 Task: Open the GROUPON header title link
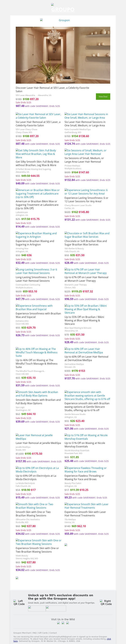(x=63, y=9)
